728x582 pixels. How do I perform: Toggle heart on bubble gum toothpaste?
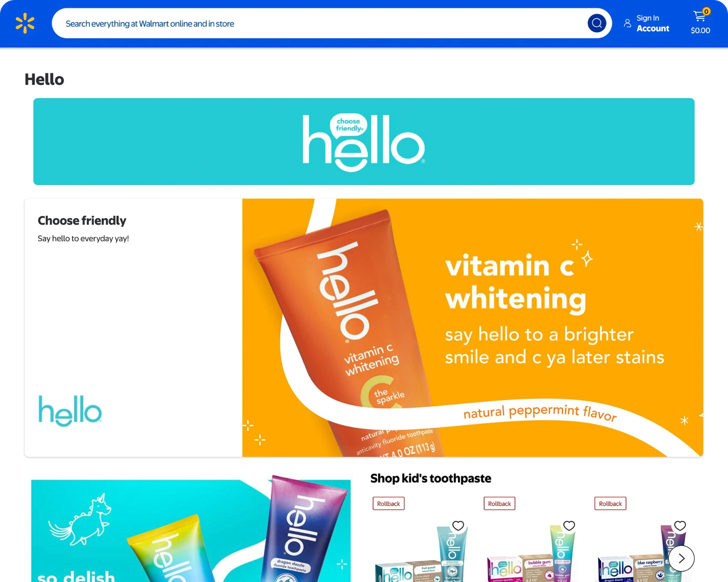pos(569,526)
